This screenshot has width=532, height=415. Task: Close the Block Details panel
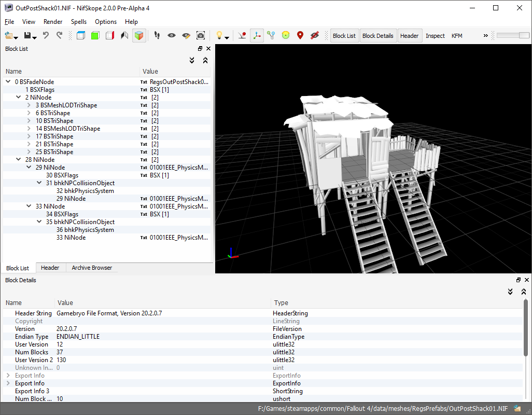(527, 280)
